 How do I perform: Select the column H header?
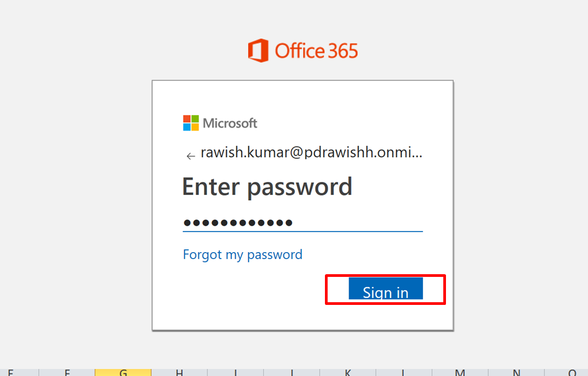[x=179, y=372]
